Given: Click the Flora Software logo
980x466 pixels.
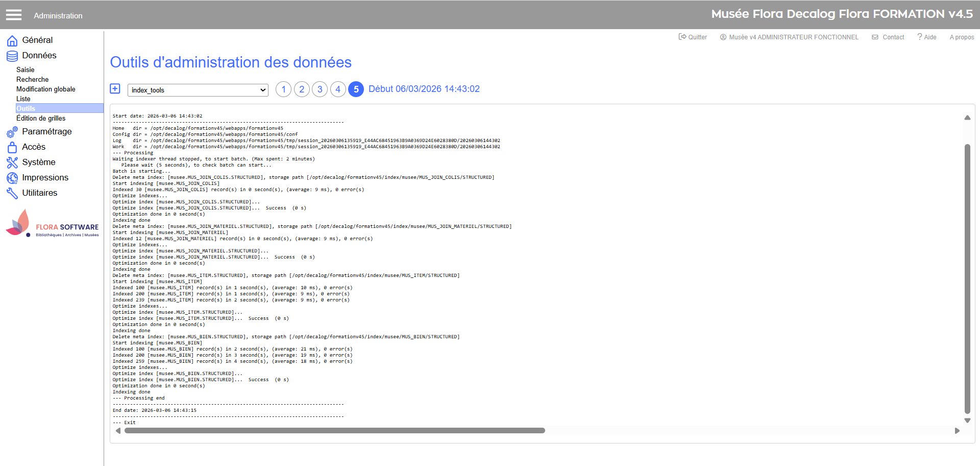Looking at the screenshot, I should pyautogui.click(x=52, y=224).
